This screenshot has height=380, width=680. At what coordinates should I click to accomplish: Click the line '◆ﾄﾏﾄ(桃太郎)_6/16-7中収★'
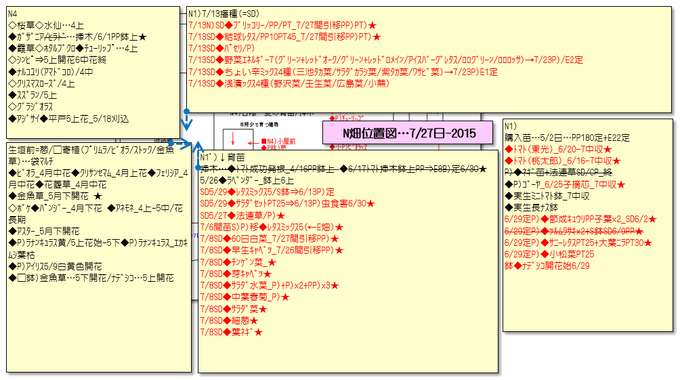(x=562, y=161)
